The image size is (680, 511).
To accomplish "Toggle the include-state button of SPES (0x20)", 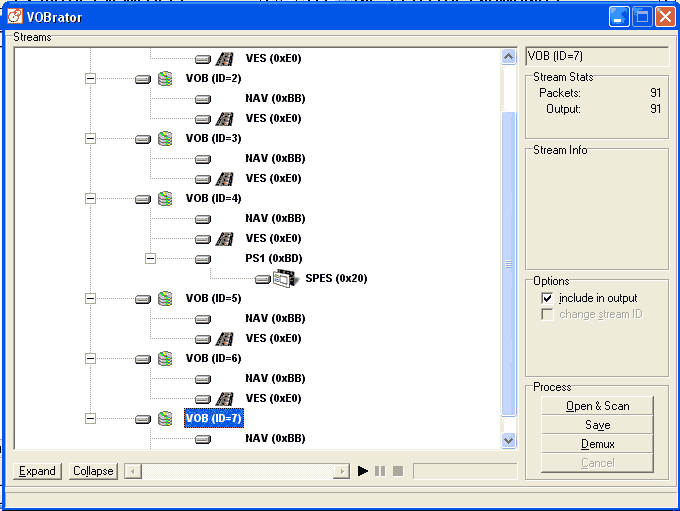I will (x=262, y=279).
